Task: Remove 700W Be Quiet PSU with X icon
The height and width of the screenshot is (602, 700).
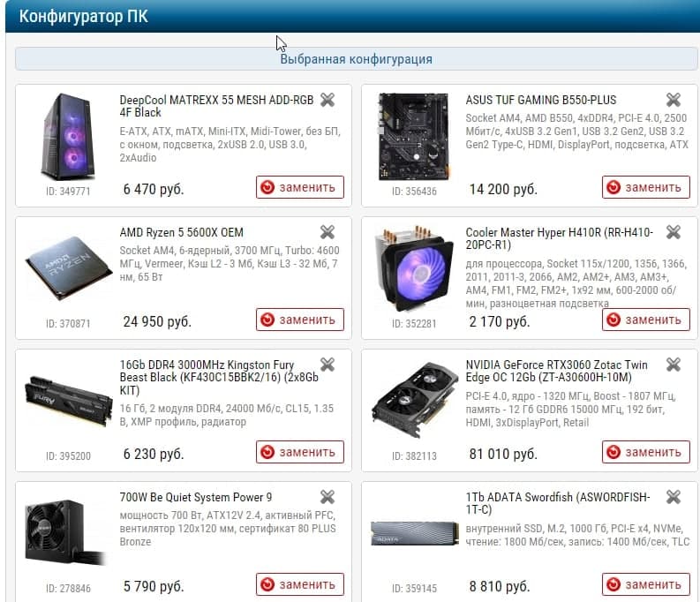Action: pos(327,497)
